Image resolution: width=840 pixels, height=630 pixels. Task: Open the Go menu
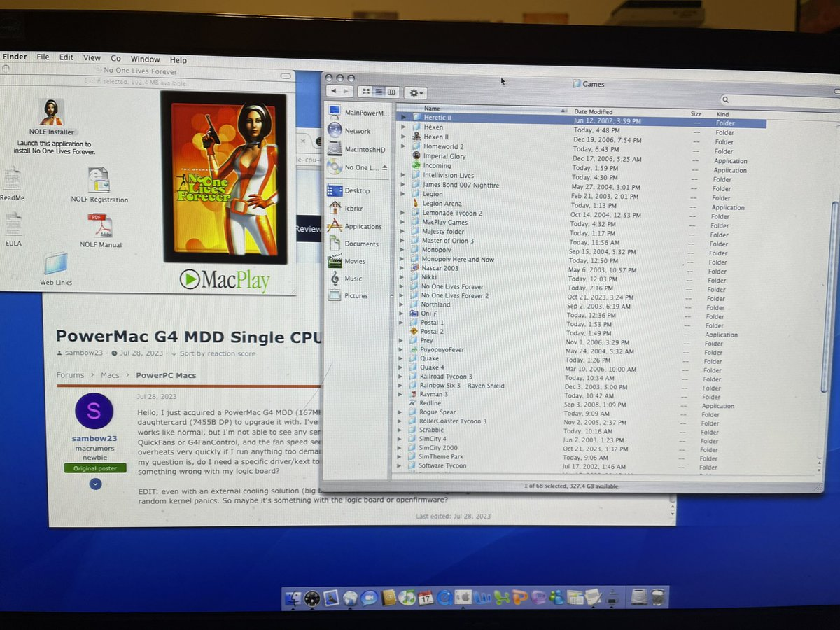(x=115, y=59)
